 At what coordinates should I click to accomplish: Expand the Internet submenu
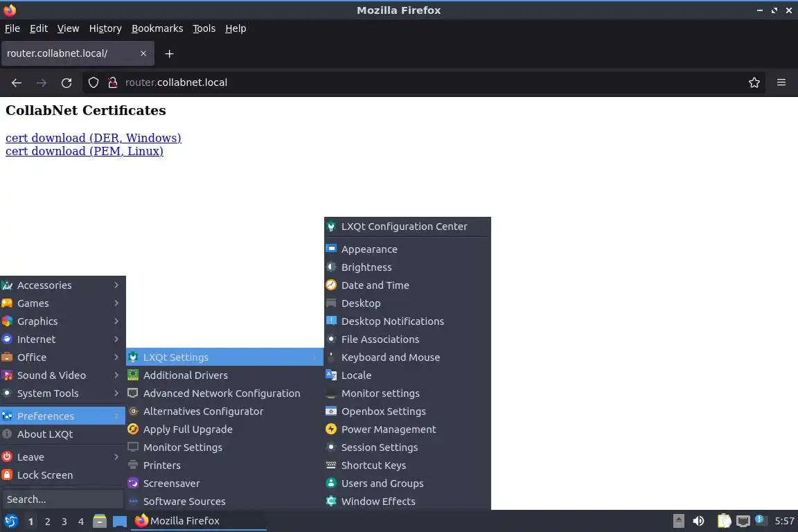click(x=62, y=339)
